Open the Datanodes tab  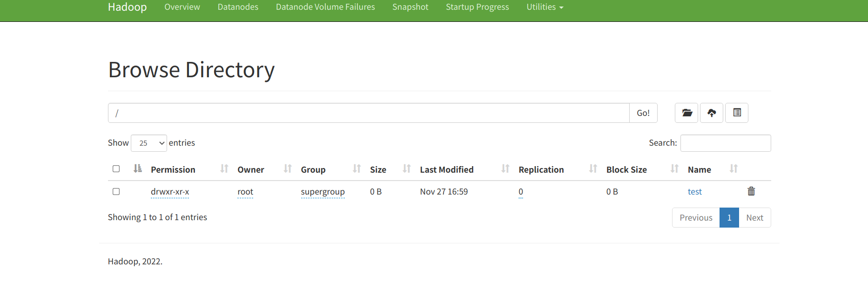(238, 7)
